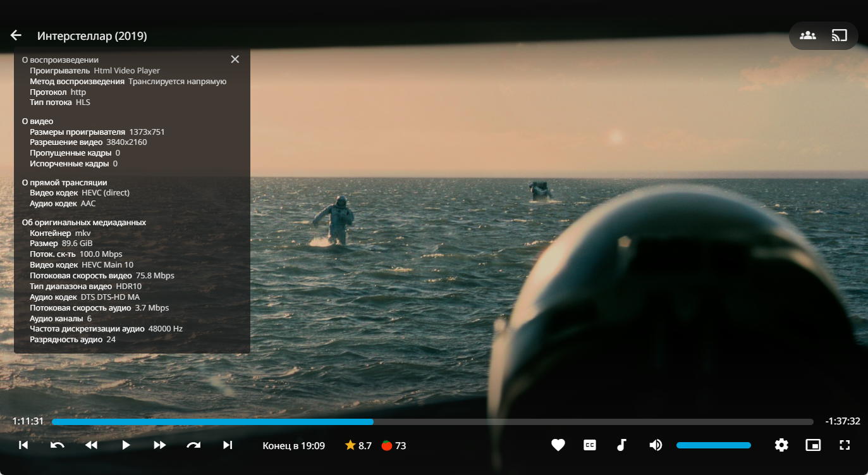Cast video to a device
Image resolution: width=868 pixels, height=475 pixels.
(x=839, y=35)
